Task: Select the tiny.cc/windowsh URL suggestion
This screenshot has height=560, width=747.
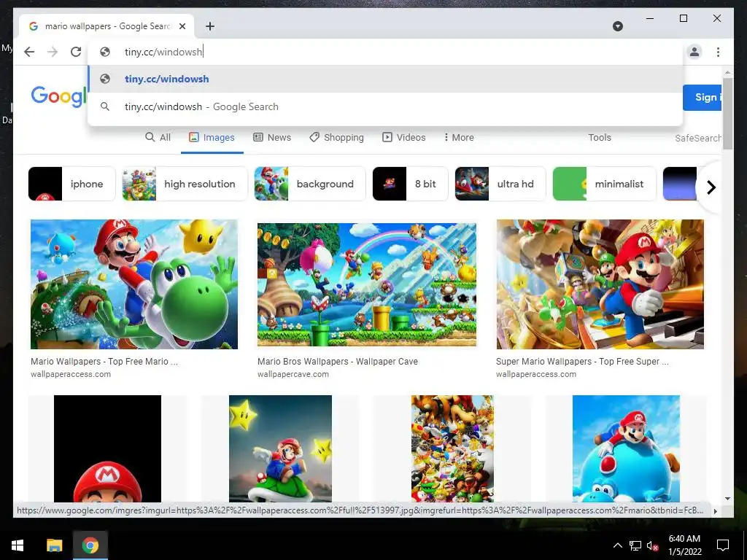Action: click(x=385, y=79)
